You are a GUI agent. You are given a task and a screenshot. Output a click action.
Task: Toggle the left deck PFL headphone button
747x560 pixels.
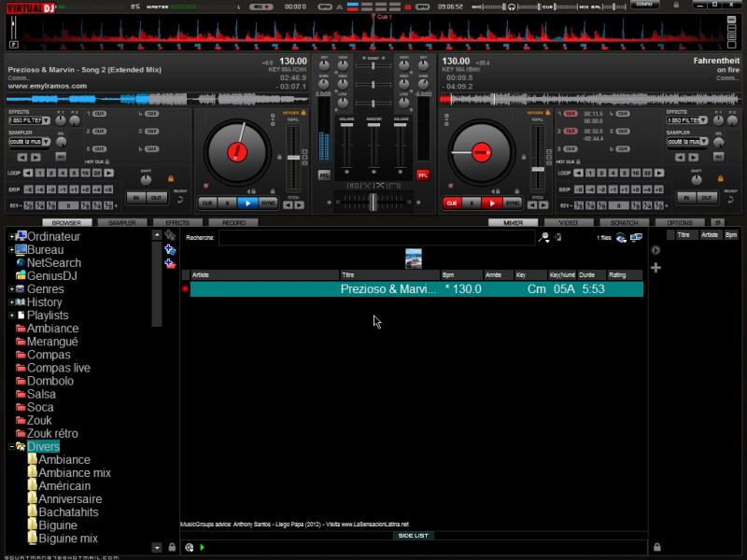(324, 175)
